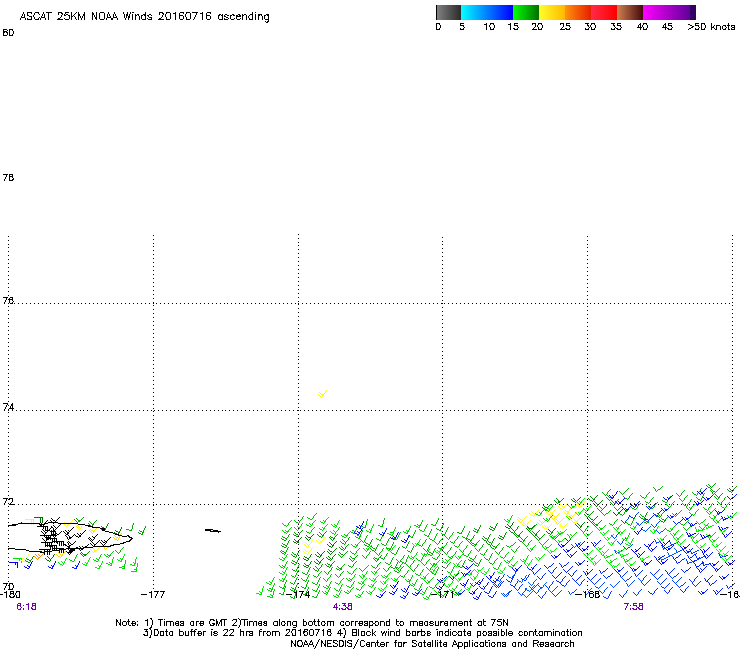Click the isolated yellow wind barb near 74N
The width and height of the screenshot is (740, 650).
(x=322, y=394)
